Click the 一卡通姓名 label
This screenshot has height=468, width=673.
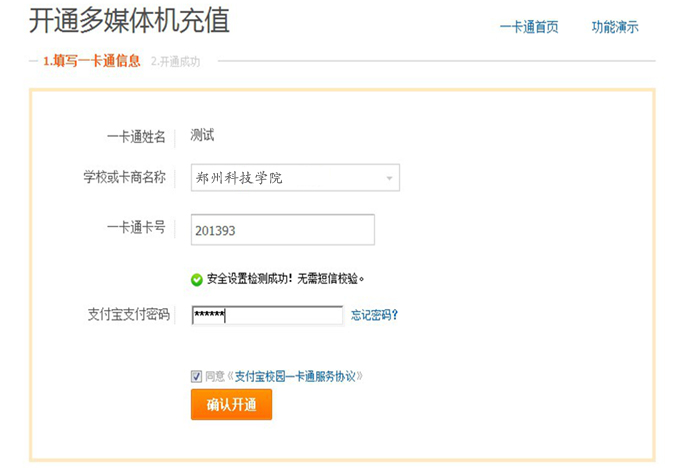click(x=136, y=137)
